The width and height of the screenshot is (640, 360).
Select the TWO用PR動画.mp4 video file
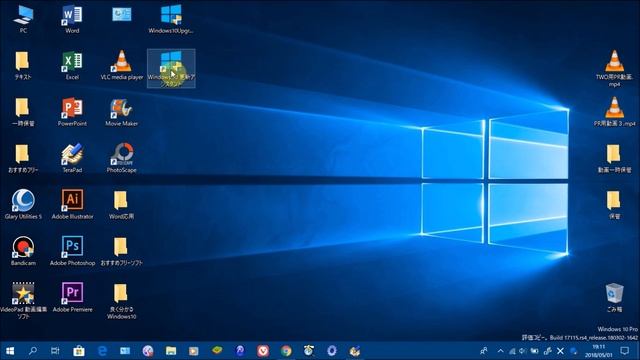click(614, 69)
